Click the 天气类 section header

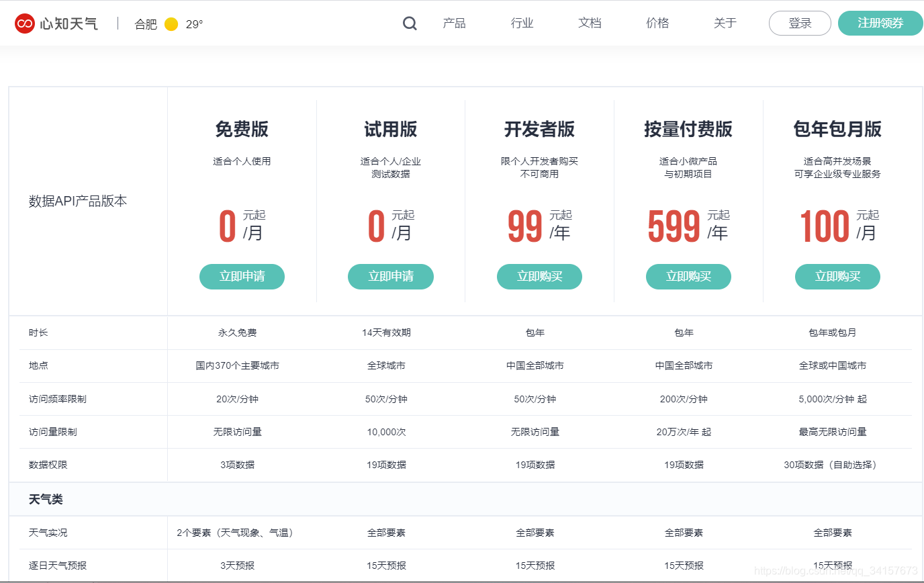click(46, 500)
